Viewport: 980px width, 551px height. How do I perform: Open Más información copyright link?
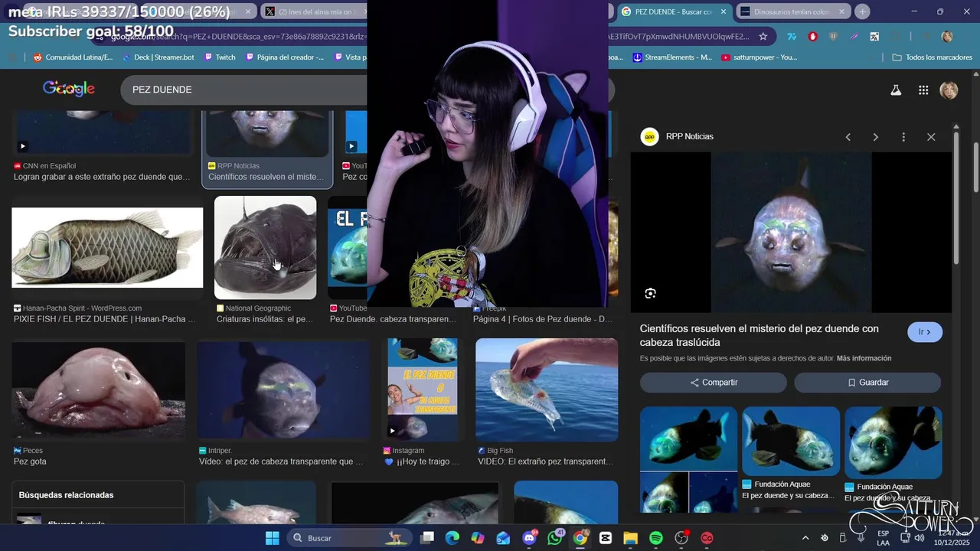(x=864, y=358)
